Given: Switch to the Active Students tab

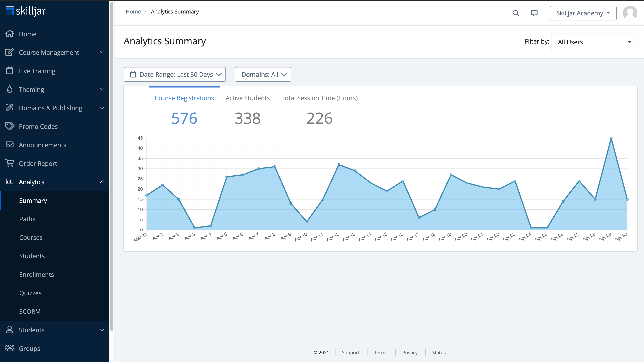Looking at the screenshot, I should 248,98.
